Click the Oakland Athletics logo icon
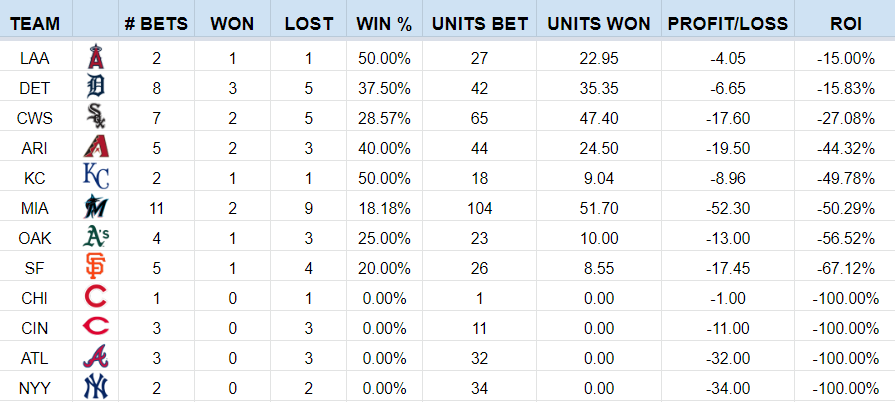This screenshot has width=895, height=402. tap(96, 238)
